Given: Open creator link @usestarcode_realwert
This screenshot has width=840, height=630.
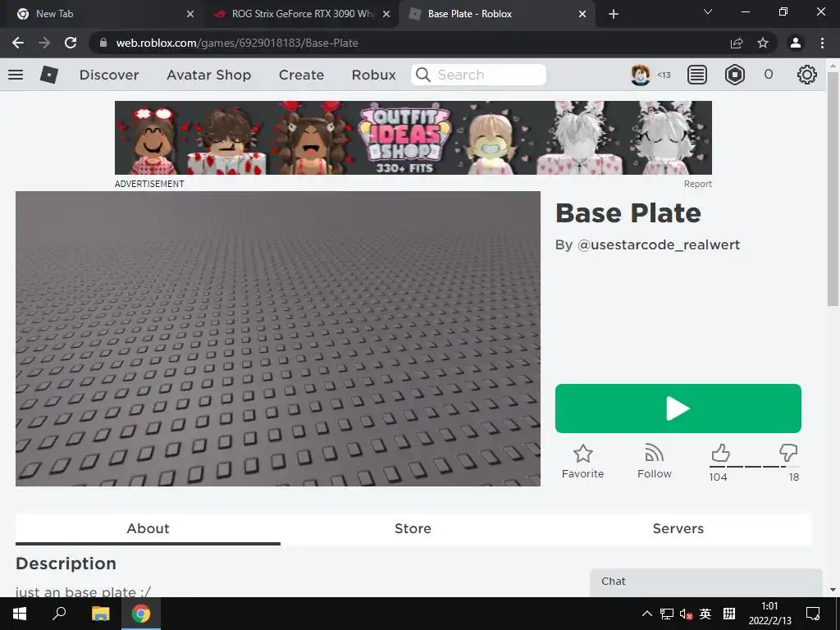Looking at the screenshot, I should [659, 244].
